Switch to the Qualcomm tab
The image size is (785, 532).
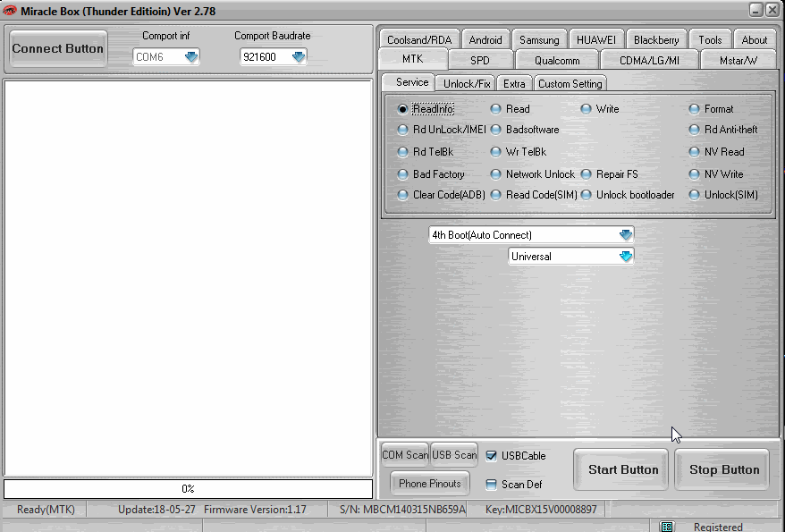point(557,61)
